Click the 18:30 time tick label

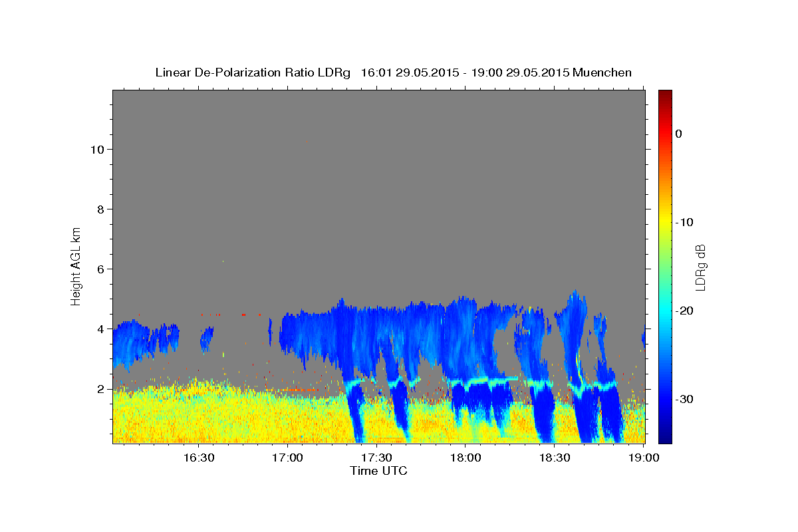555,458
